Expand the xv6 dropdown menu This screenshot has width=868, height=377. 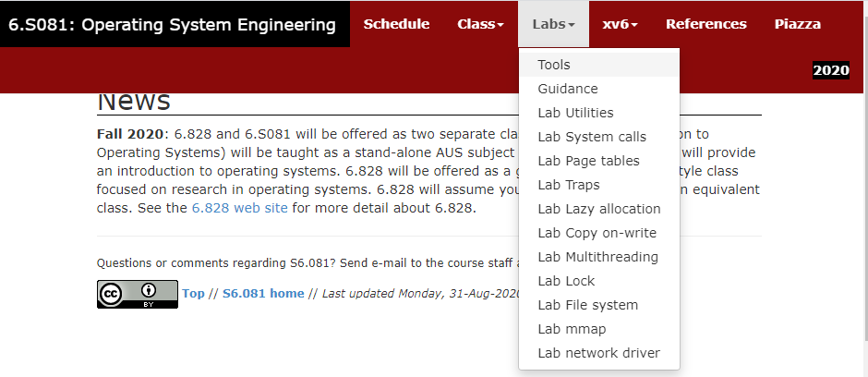click(620, 24)
